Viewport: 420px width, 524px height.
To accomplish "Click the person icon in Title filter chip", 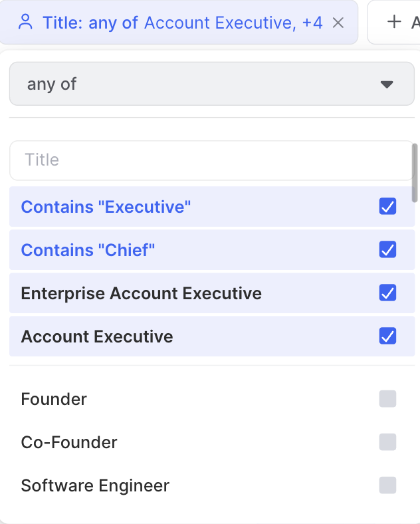I will 25,23.
